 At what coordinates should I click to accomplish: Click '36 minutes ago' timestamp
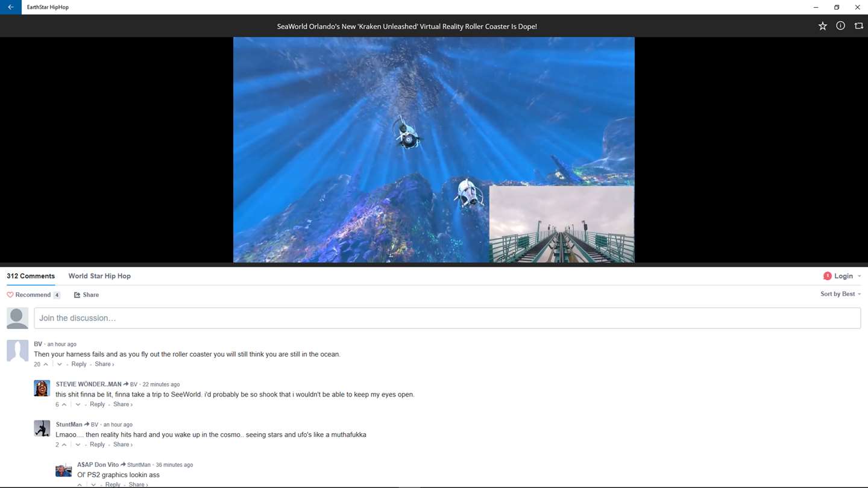(174, 465)
